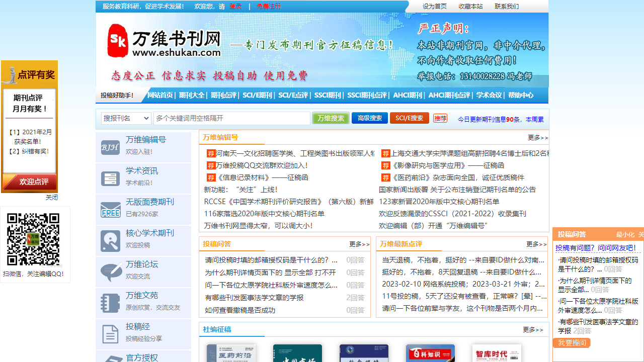
Task: Click 如何查看撤稿是否成功 in 投稿问答 panel
Action: [240, 310]
